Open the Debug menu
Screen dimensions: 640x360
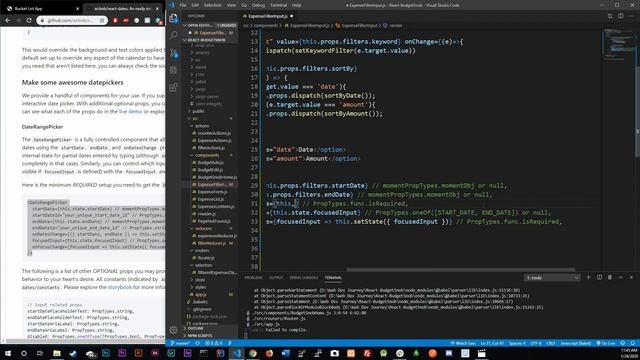(x=258, y=5)
